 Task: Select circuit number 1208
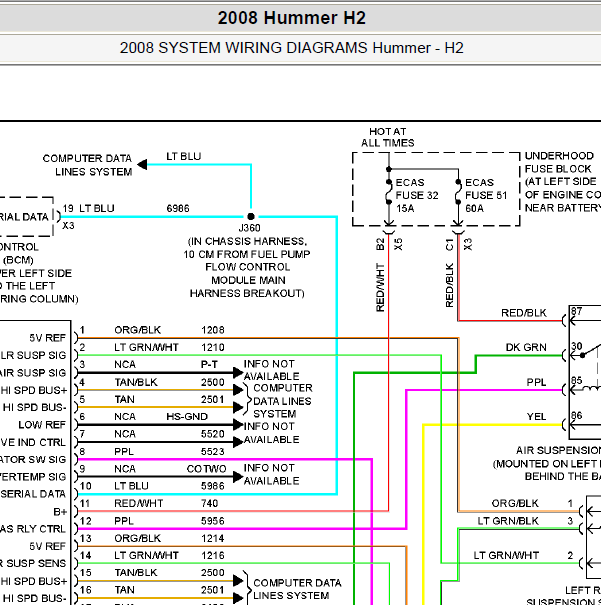pos(213,330)
